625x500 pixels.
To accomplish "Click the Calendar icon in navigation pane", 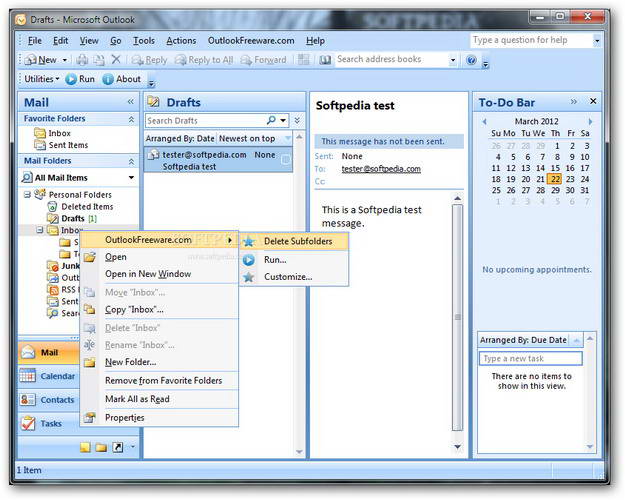I will tap(28, 376).
